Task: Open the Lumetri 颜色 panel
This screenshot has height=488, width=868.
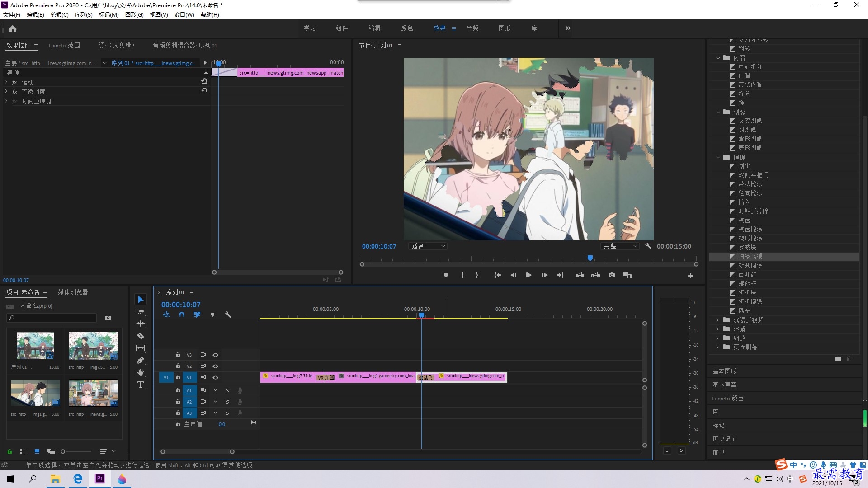Action: (x=727, y=398)
